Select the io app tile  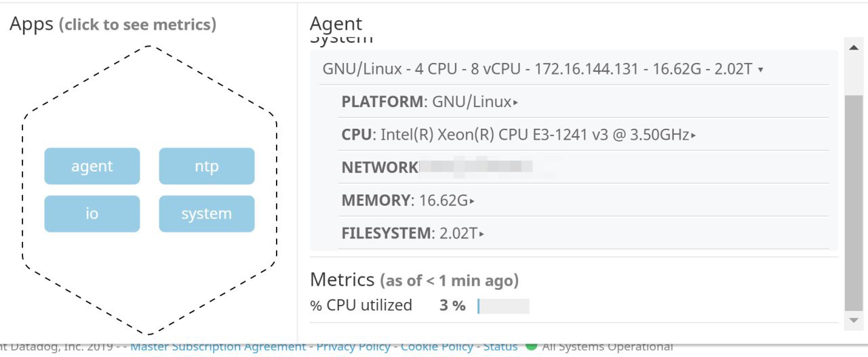92,214
